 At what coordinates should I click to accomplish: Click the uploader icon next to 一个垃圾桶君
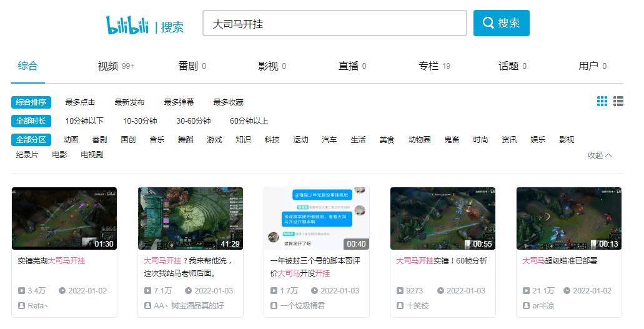click(x=274, y=305)
